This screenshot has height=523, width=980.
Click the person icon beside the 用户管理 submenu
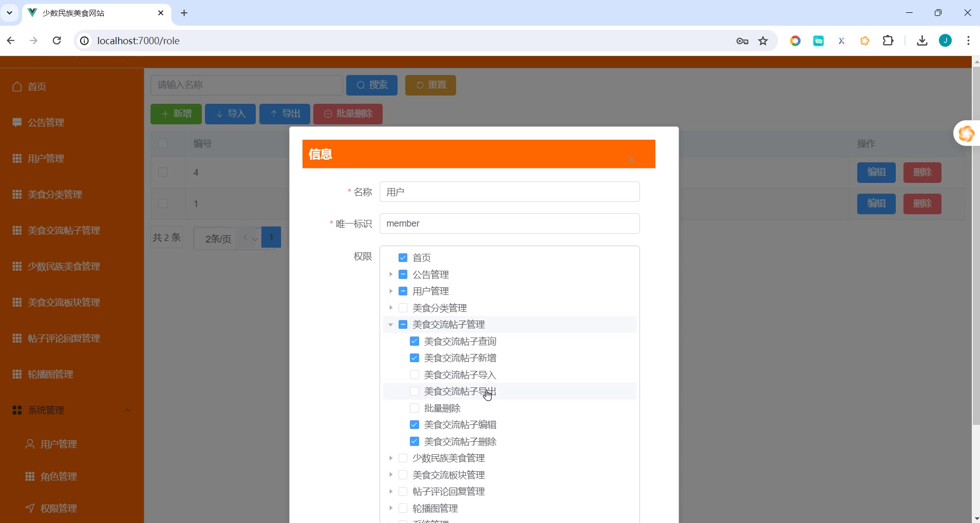[30, 444]
